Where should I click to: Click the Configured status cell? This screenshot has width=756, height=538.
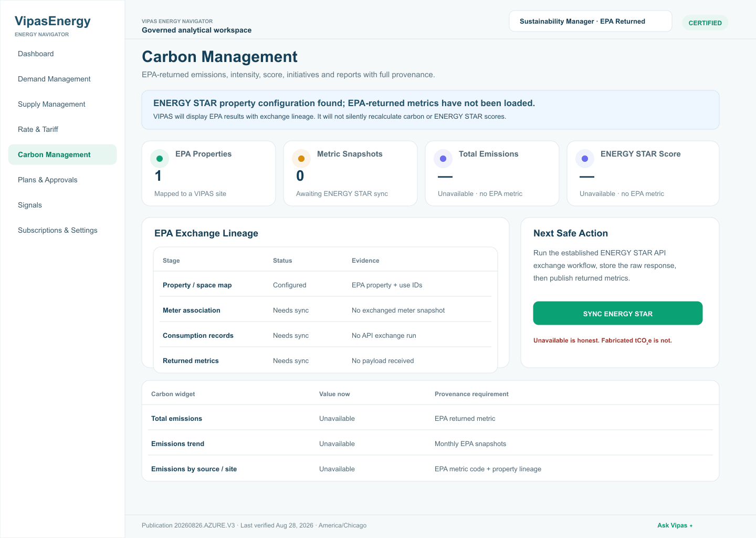pyautogui.click(x=289, y=285)
